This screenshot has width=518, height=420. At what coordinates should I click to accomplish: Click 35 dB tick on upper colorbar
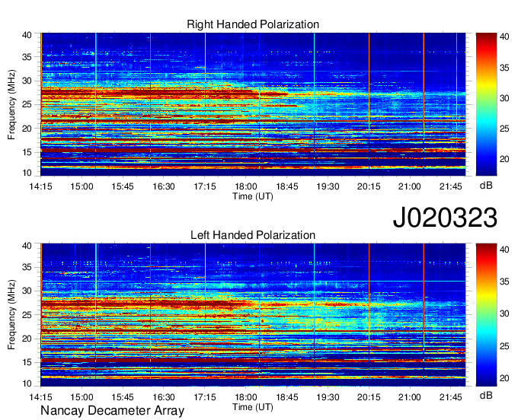504,68
